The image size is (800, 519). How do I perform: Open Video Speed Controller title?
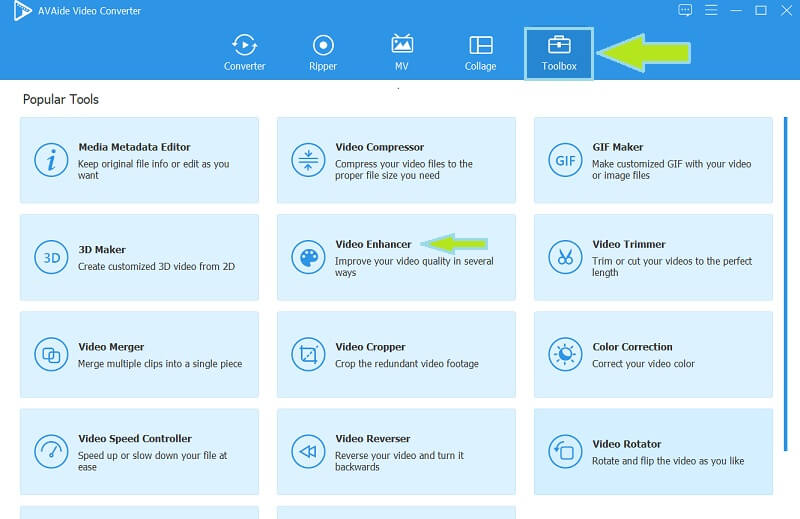[x=135, y=438]
